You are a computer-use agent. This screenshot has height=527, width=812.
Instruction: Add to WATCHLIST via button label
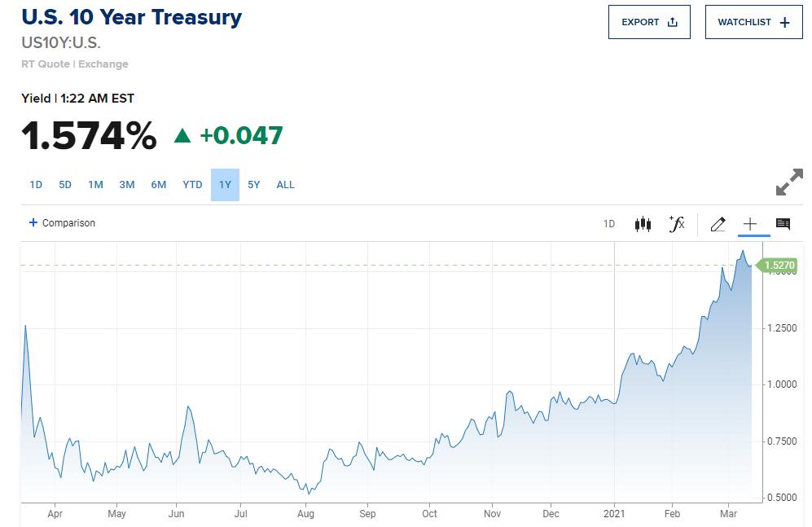click(x=744, y=23)
